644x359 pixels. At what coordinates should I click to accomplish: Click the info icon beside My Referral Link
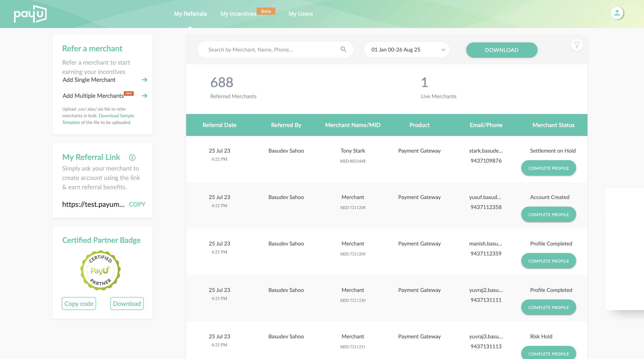click(x=132, y=157)
